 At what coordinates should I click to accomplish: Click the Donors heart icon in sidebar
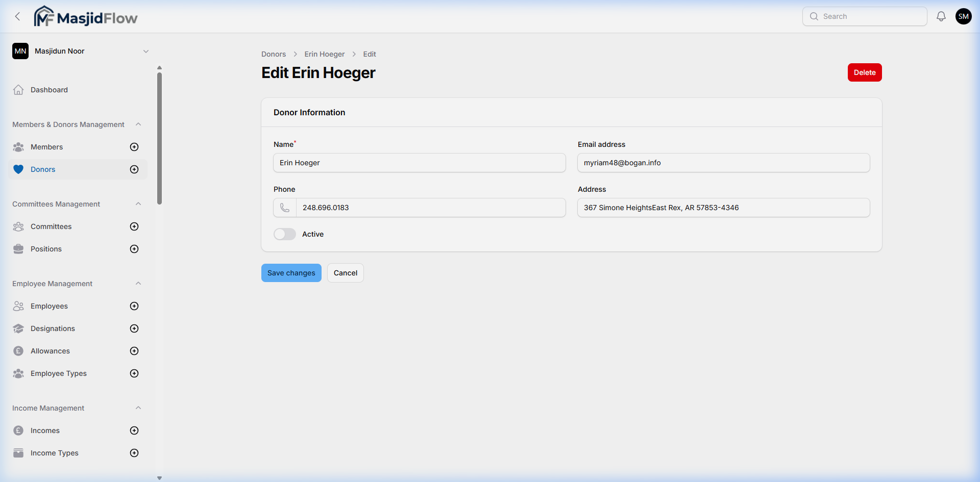coord(18,169)
